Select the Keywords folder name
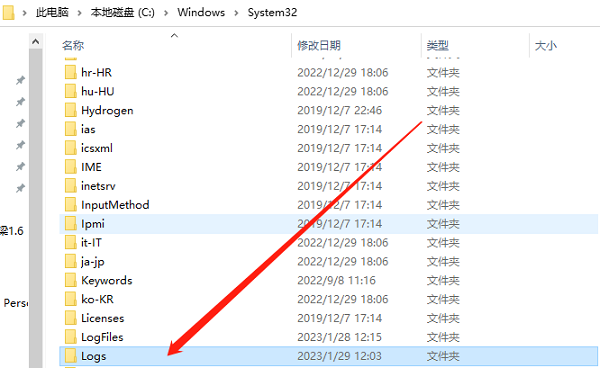This screenshot has height=368, width=600. click(107, 280)
